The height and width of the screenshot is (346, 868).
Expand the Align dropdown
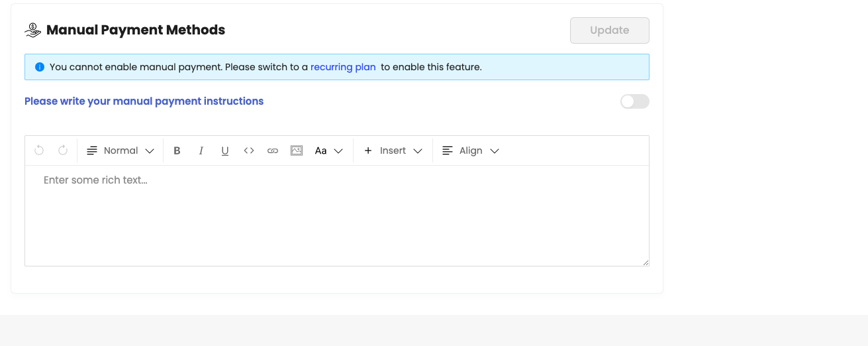tap(470, 150)
